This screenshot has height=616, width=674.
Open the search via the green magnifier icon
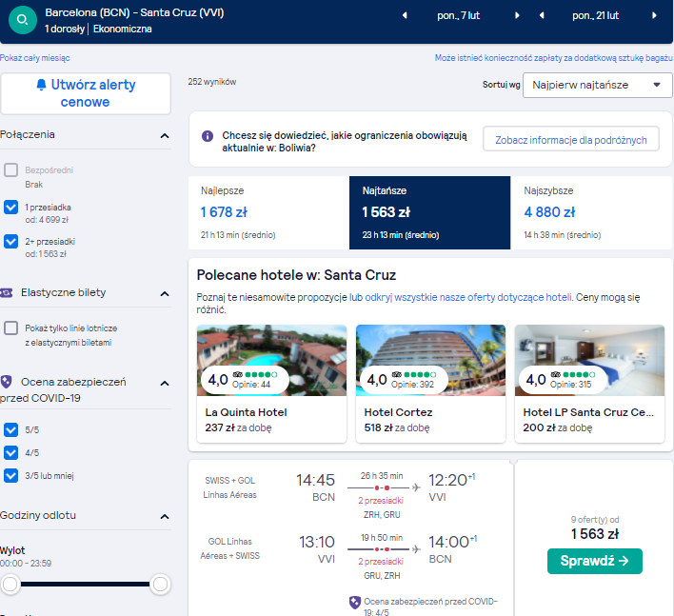click(x=22, y=20)
